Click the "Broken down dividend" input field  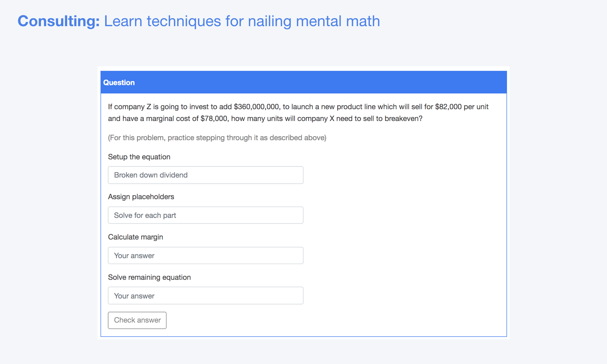(205, 175)
